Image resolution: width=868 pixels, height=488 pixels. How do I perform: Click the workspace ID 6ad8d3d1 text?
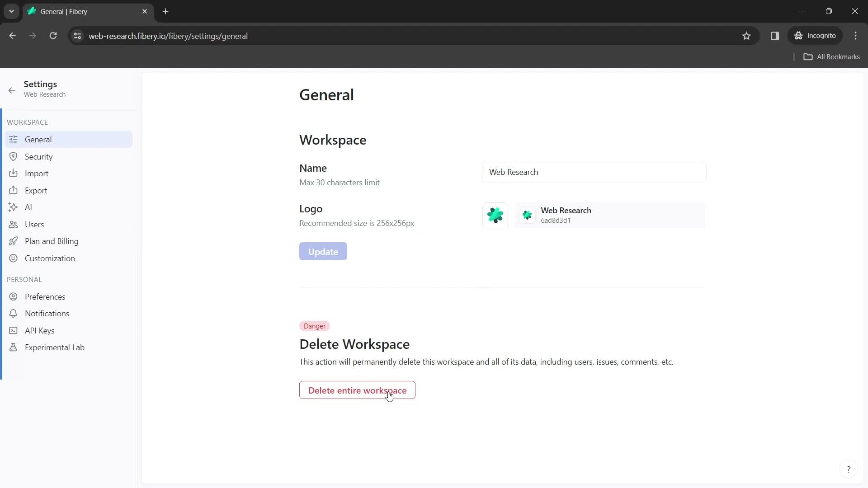[x=556, y=221]
